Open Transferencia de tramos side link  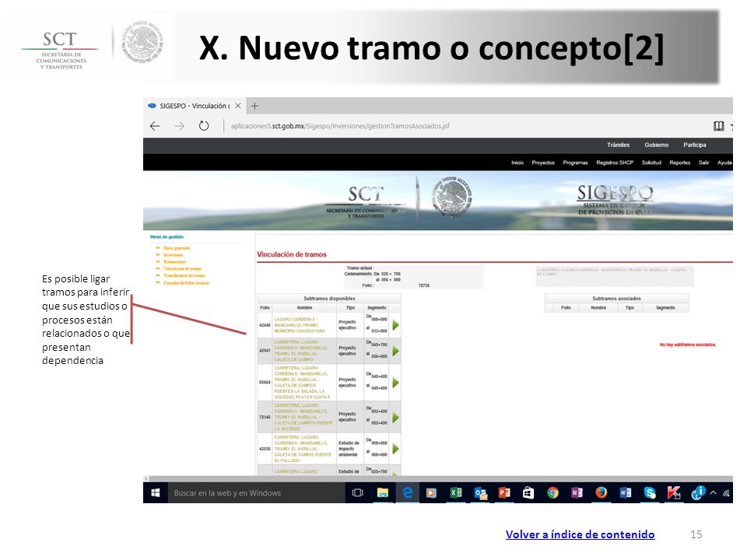pyautogui.click(x=184, y=275)
